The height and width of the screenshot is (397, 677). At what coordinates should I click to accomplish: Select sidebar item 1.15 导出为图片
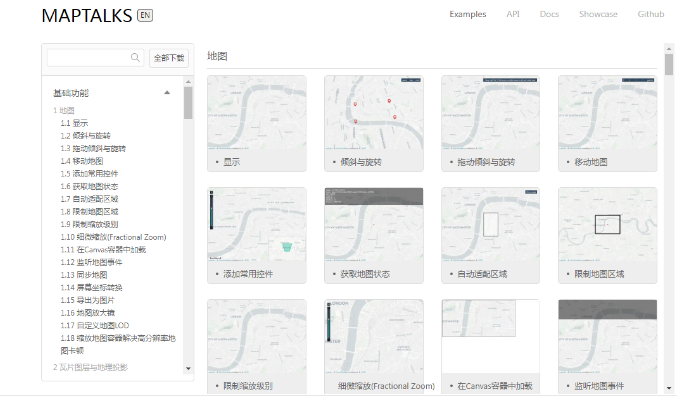tap(88, 300)
